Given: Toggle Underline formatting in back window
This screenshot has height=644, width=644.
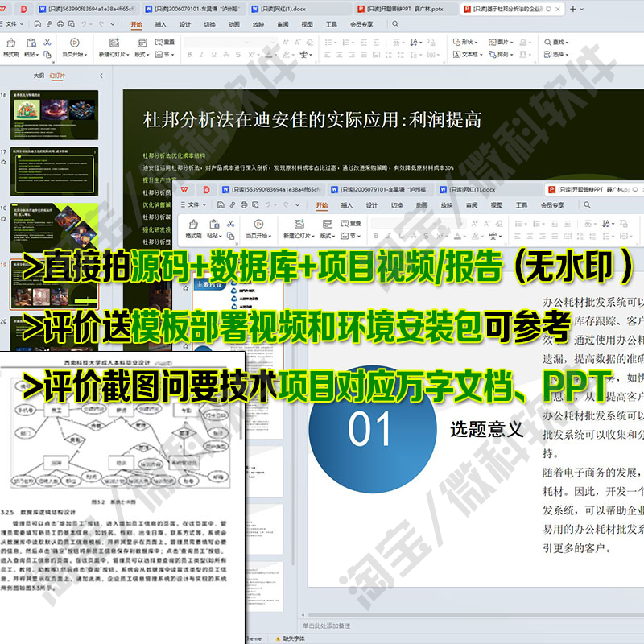Looking at the screenshot, I should [x=213, y=54].
